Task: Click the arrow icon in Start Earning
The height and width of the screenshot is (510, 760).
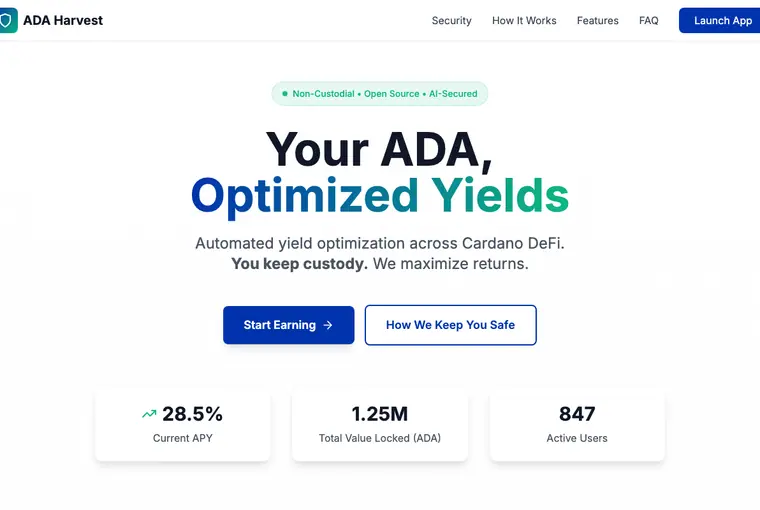Action: click(328, 325)
